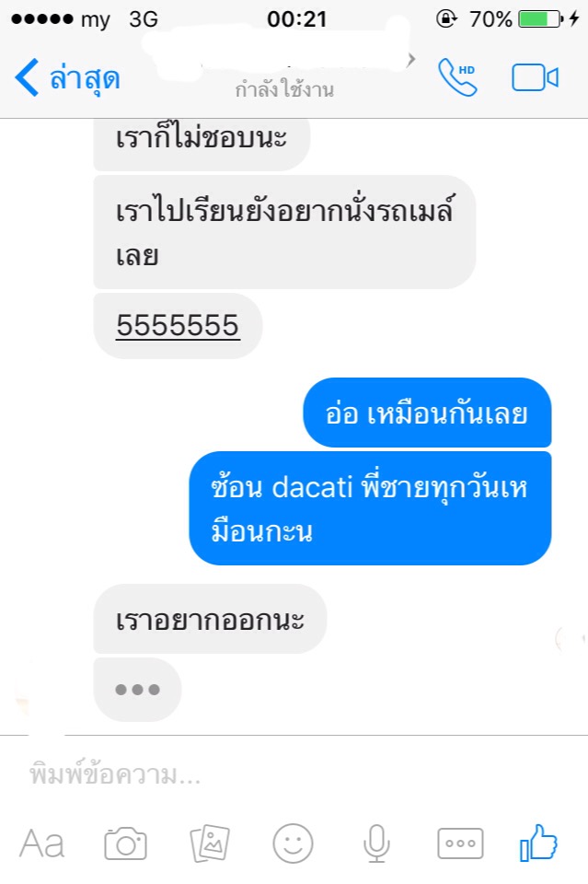Screen dimensions: 588x884
Task: Start a video call
Action: (535, 77)
